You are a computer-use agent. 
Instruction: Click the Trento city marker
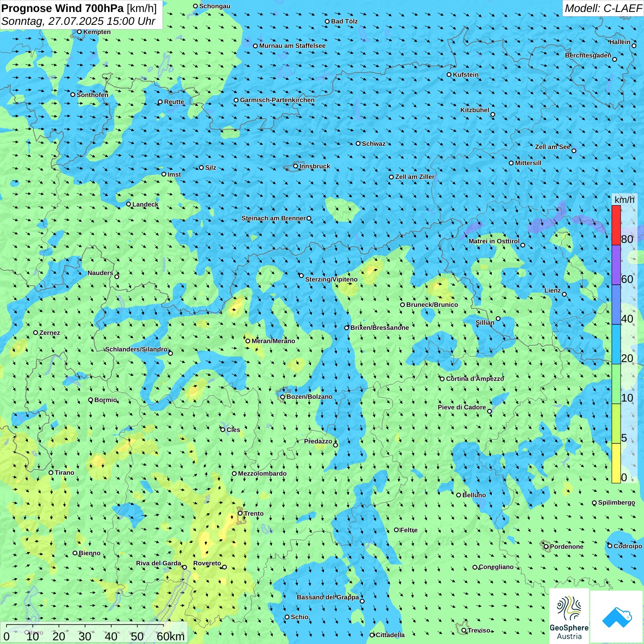240,513
